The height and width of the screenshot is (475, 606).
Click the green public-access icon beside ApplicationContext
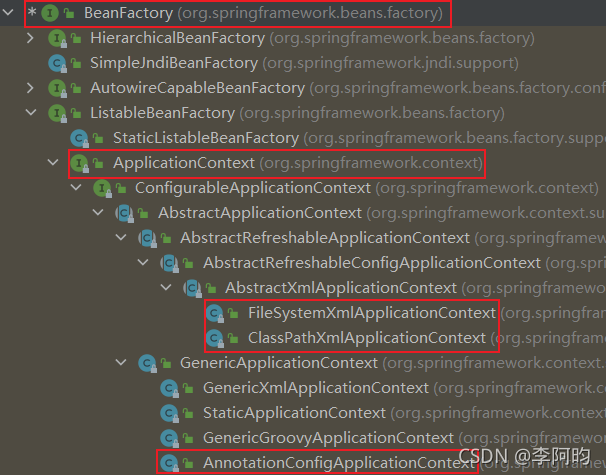(x=99, y=163)
